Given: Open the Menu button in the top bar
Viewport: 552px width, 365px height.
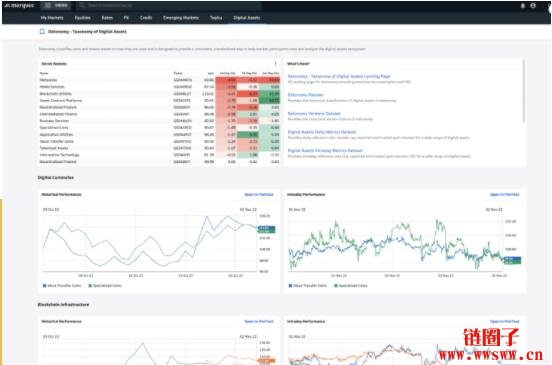Looking at the screenshot, I should point(56,5).
